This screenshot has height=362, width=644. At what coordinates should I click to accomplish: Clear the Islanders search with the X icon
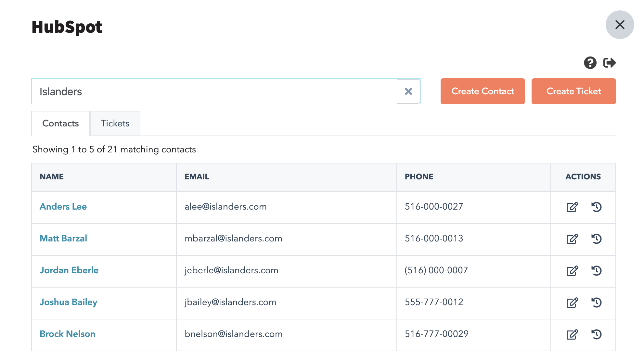point(408,91)
